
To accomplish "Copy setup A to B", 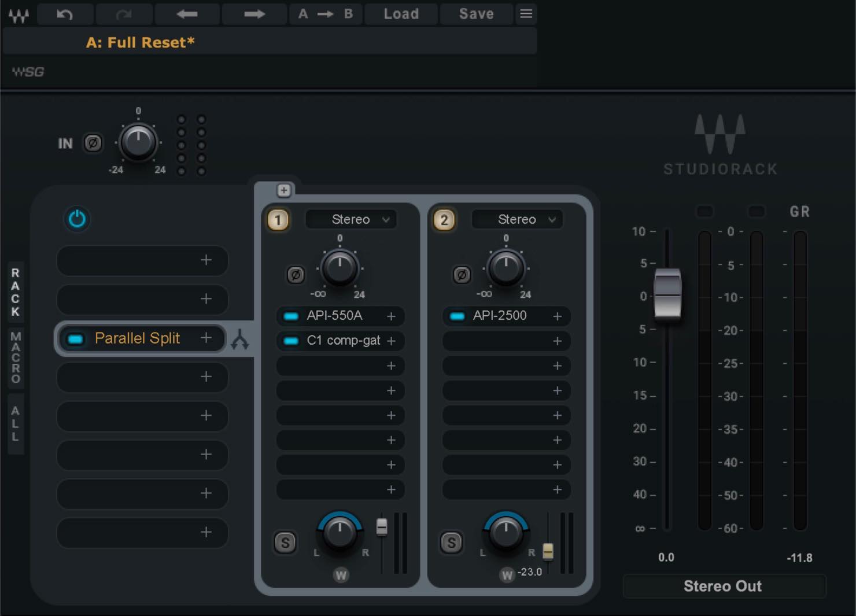I will 326,14.
